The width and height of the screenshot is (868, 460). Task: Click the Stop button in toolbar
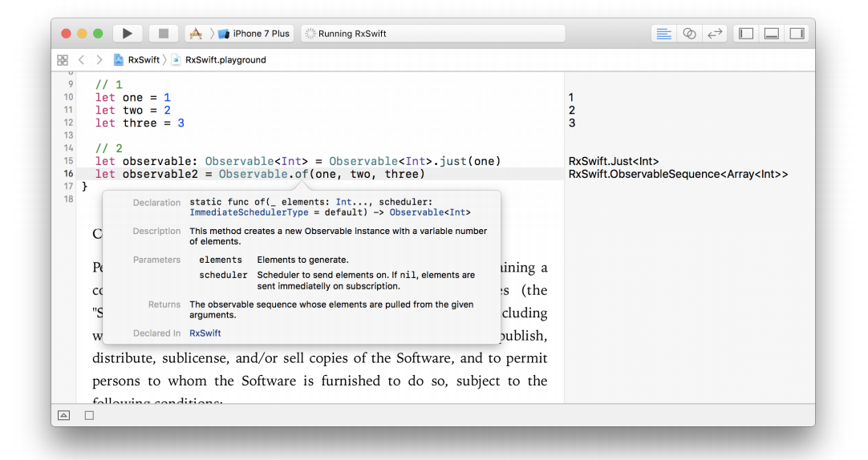[x=164, y=34]
